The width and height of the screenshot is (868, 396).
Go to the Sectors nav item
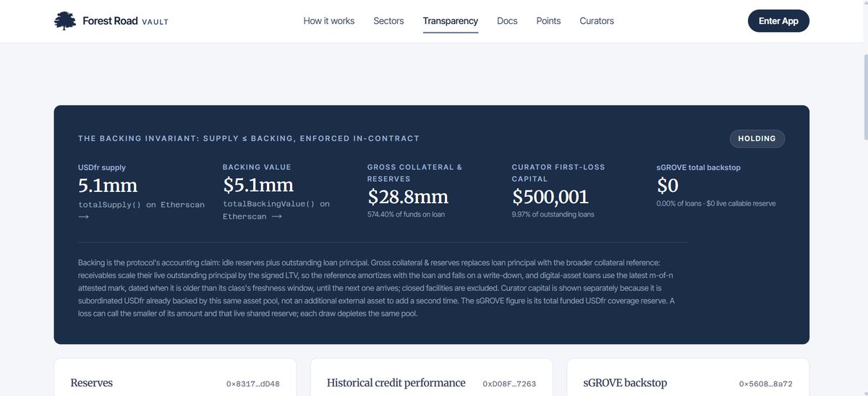388,21
